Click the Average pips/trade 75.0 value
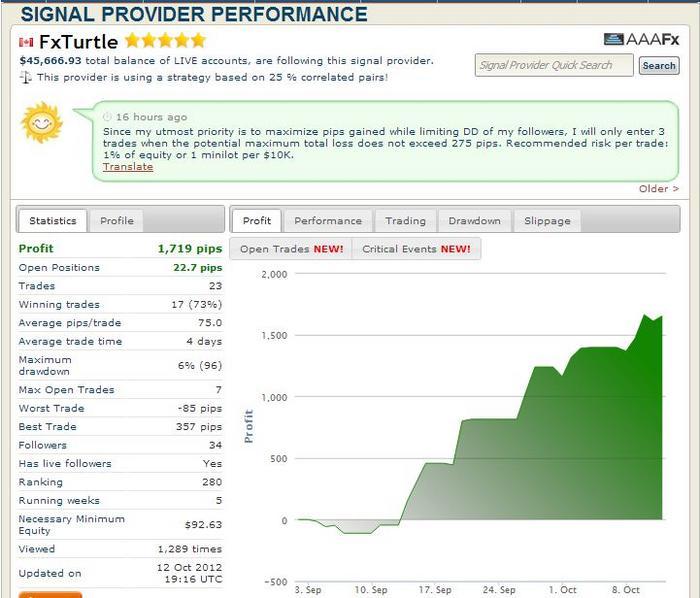 click(210, 323)
